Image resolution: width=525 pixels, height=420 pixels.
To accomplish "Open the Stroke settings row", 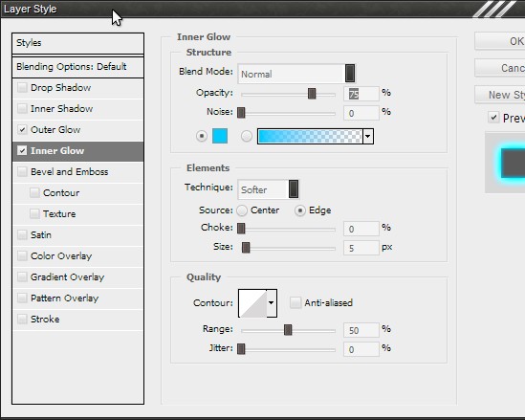I will [x=77, y=320].
